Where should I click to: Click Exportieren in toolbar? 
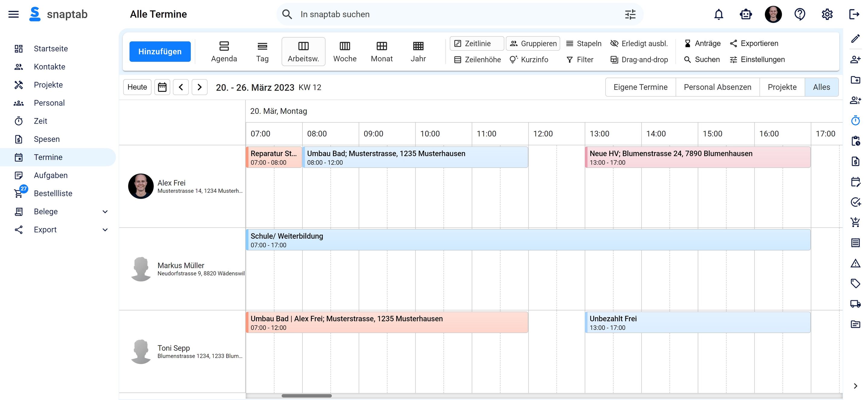(754, 43)
